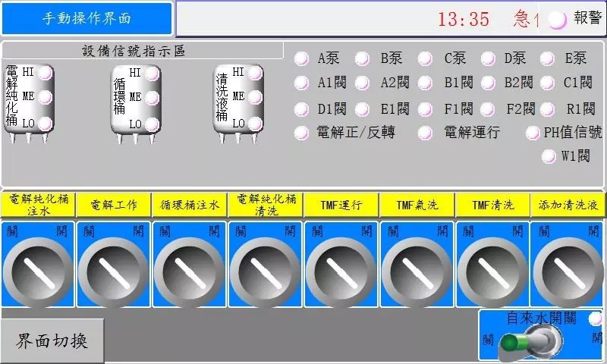The image size is (607, 364).
Task: Click the 循環桶注水 yellow label
Action: coord(189,205)
